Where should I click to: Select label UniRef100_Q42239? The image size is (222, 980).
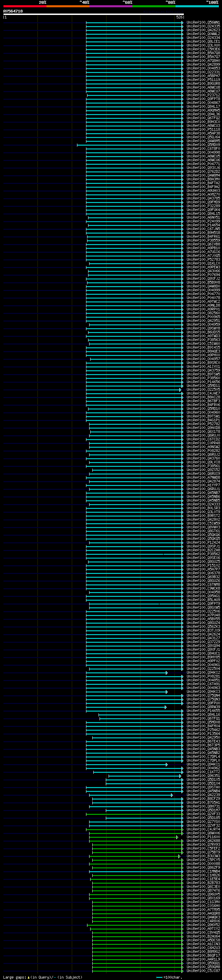(203, 795)
